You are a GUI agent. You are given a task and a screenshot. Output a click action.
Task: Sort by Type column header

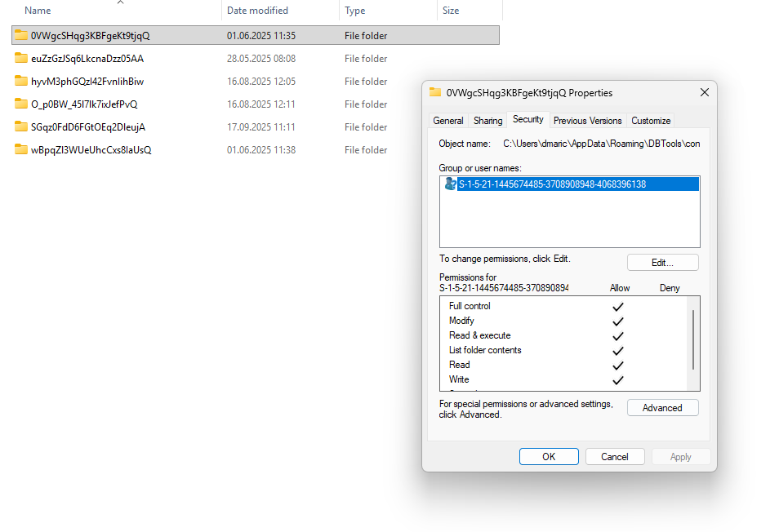pos(355,11)
